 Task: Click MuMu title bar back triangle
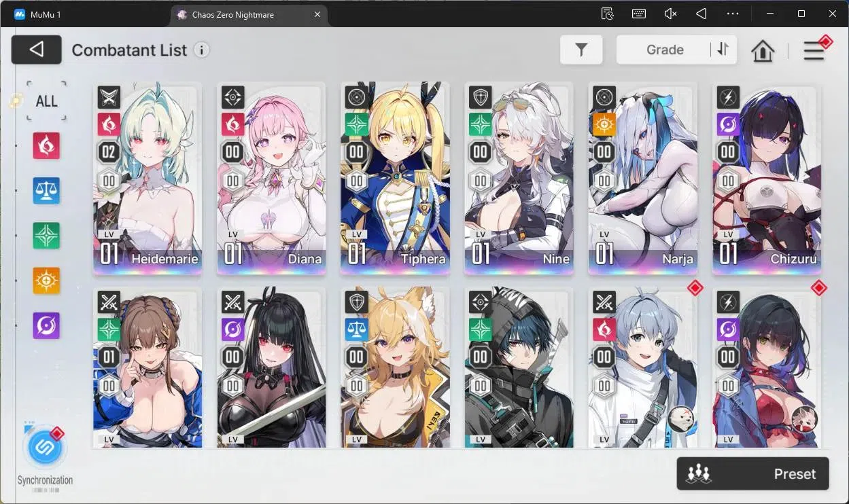[x=701, y=14]
